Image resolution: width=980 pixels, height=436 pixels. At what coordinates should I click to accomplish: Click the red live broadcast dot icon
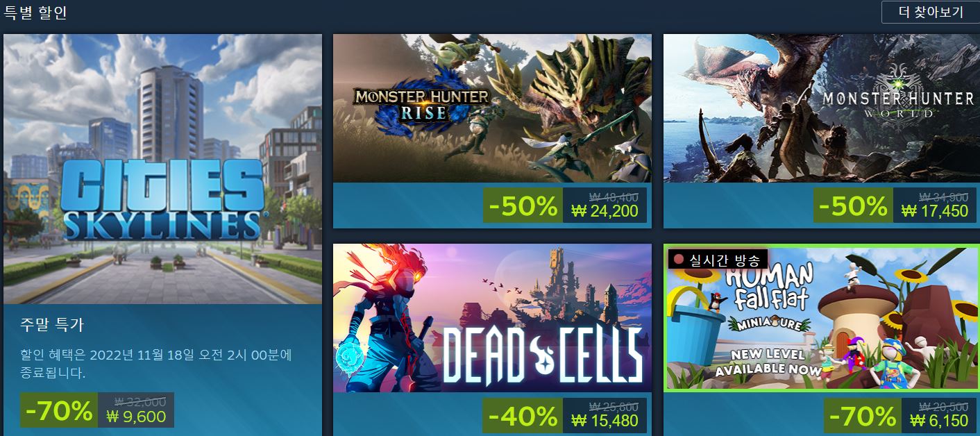coord(679,260)
